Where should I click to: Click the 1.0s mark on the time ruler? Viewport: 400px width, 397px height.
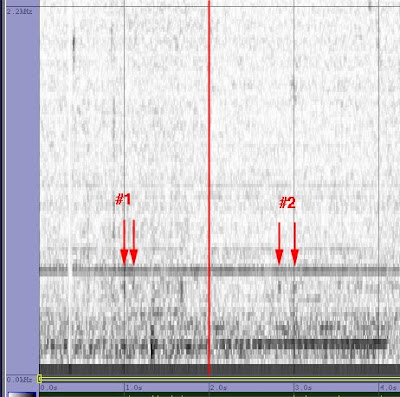(134, 388)
